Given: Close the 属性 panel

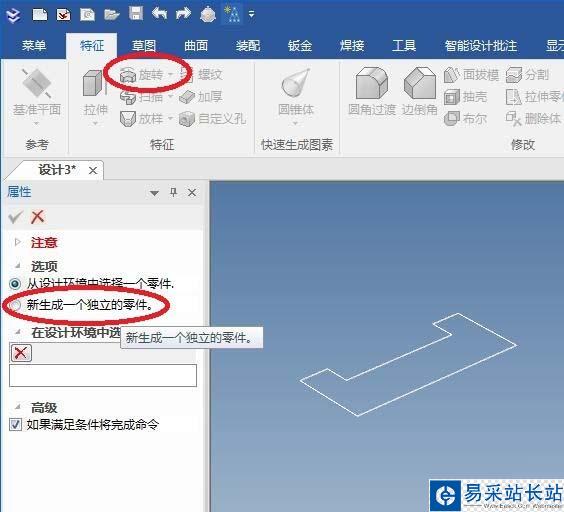Looking at the screenshot, I should coord(192,193).
